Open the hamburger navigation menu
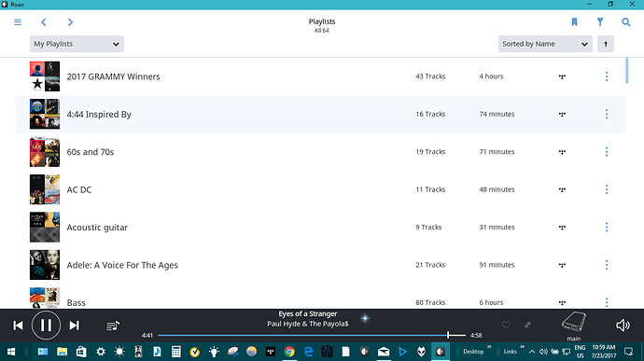This screenshot has width=644, height=361. tap(18, 22)
